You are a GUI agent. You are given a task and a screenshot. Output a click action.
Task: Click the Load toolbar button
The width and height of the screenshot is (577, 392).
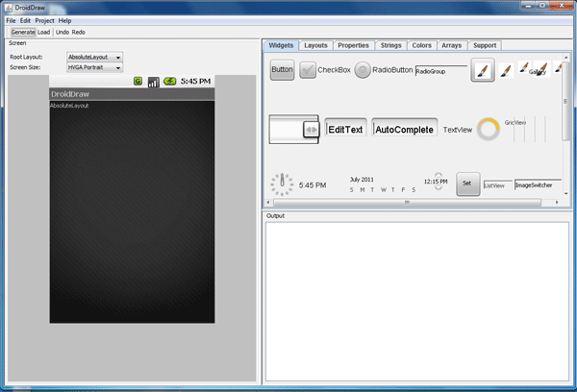coord(44,32)
